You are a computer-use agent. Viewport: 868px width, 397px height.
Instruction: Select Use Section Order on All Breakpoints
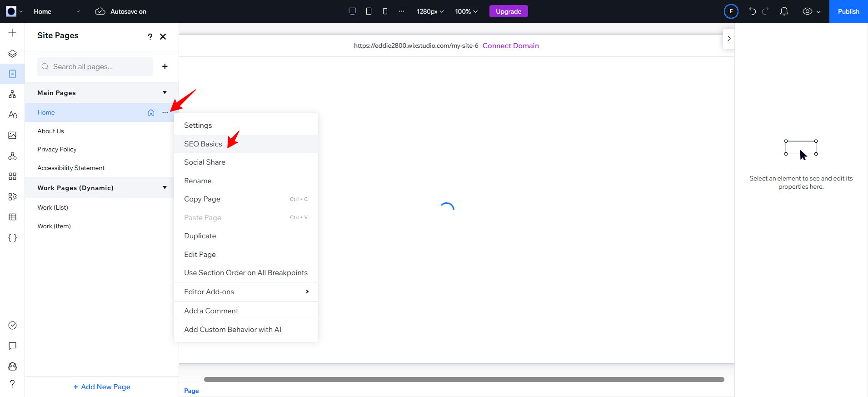246,272
